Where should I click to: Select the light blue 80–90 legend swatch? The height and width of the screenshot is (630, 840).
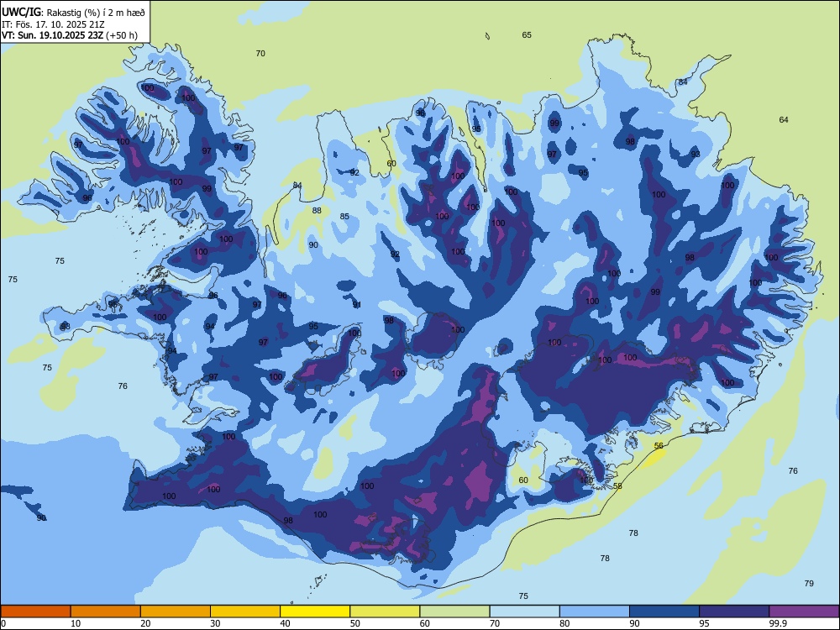pyautogui.click(x=595, y=612)
